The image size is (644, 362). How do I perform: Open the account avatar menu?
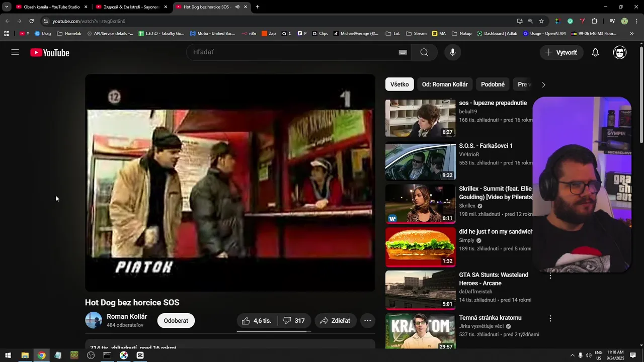[620, 52]
